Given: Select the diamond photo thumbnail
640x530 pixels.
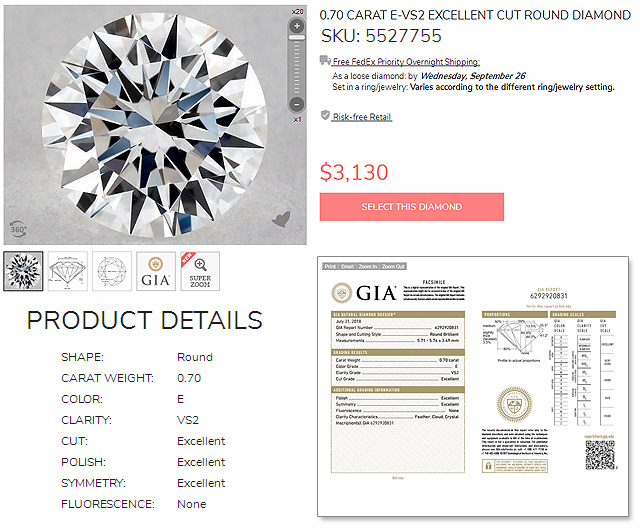Looking at the screenshot, I should 23,271.
